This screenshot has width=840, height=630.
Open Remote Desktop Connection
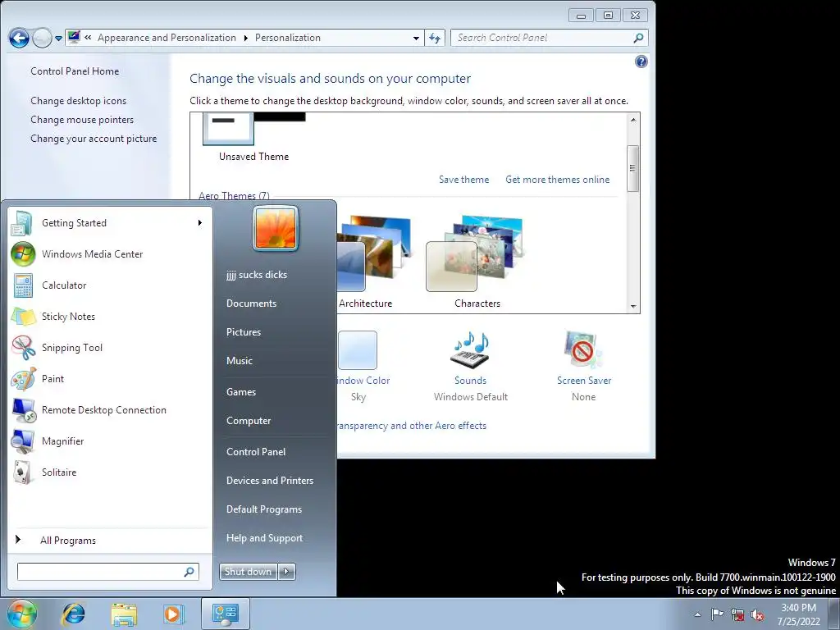tap(110, 410)
